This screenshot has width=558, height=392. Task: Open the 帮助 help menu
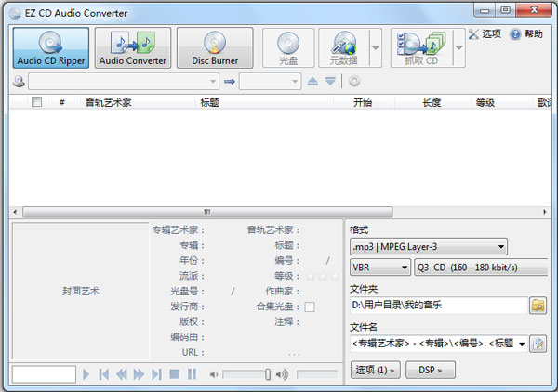click(526, 34)
